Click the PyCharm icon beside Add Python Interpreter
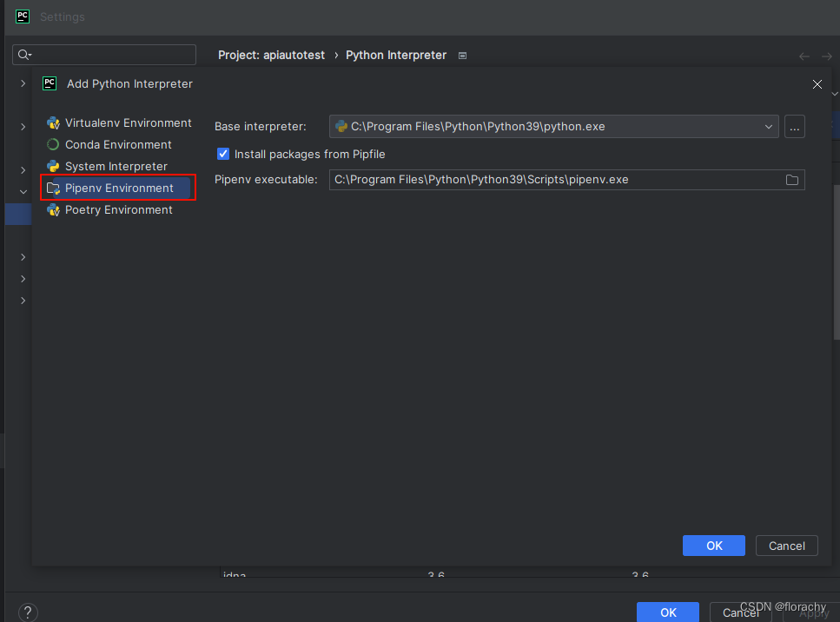Screen dimensions: 840x622 pyautogui.click(x=50, y=83)
